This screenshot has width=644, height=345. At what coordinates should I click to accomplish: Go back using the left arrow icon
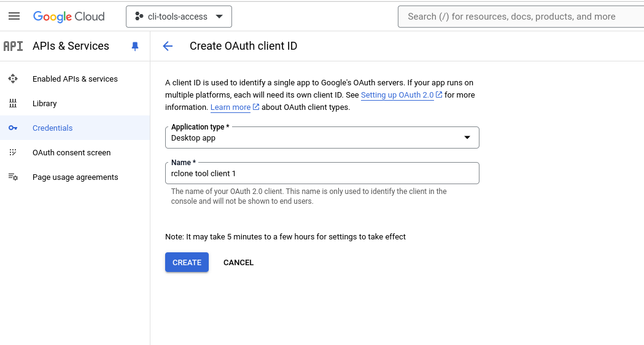tap(168, 46)
